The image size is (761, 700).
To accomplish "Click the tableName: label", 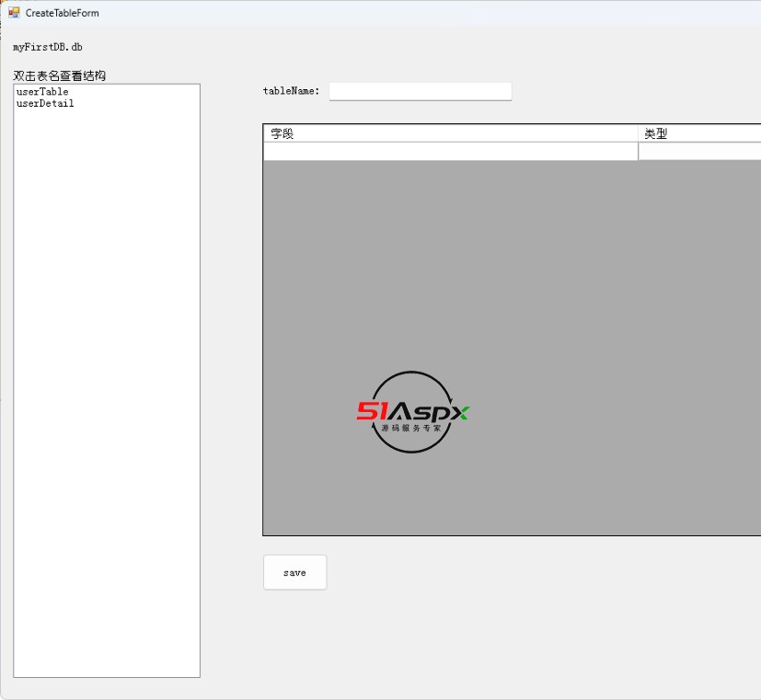I will (x=291, y=91).
